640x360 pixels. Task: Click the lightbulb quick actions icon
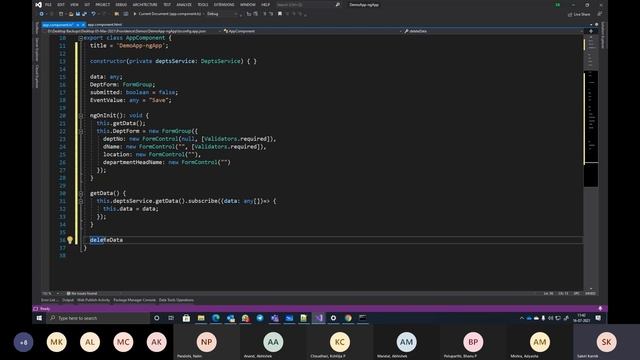[70, 240]
